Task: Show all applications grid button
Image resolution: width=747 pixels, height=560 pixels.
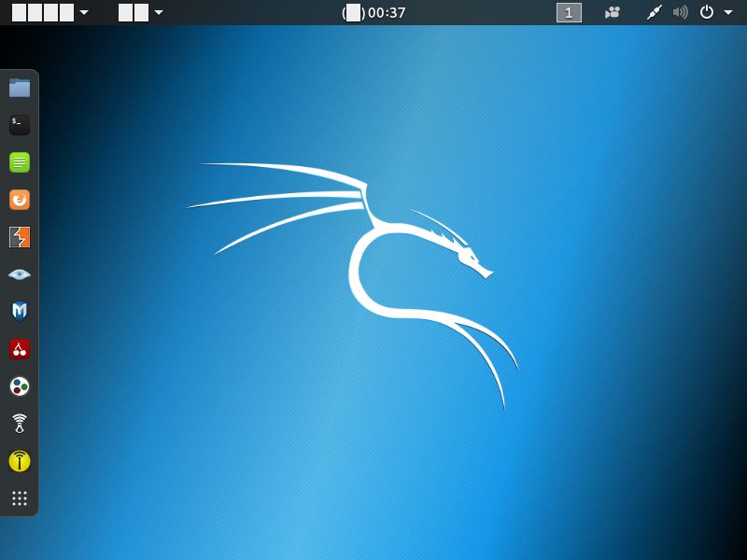Action: 20,498
